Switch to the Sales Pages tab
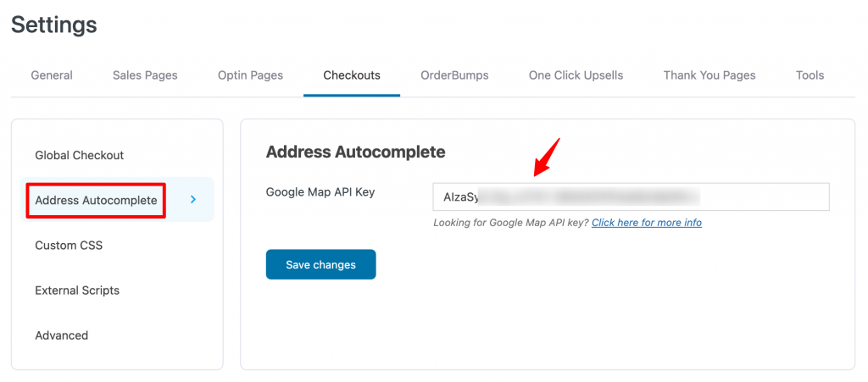 coord(145,75)
